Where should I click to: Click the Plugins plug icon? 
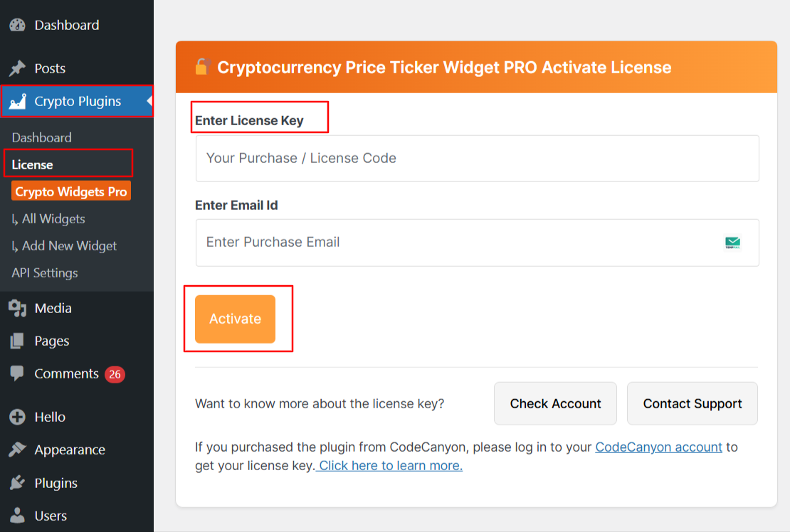17,484
